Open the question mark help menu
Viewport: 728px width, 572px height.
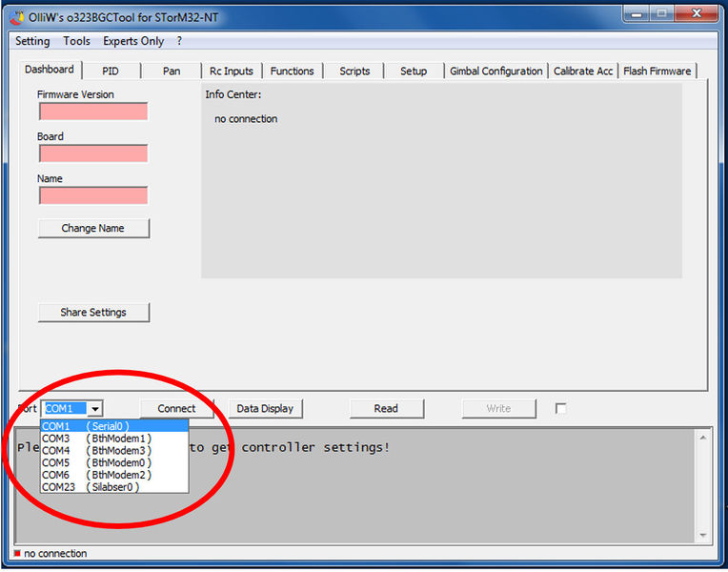coord(179,41)
